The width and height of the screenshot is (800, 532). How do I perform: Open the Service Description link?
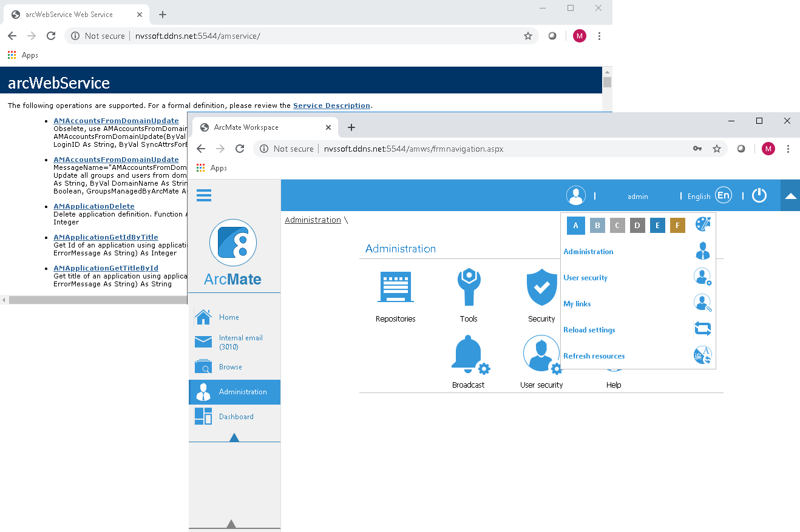click(331, 105)
